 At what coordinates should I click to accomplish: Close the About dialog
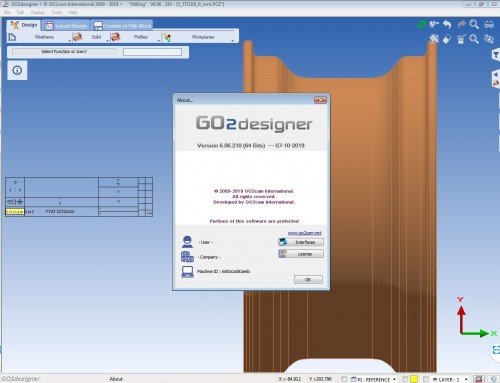[320, 100]
